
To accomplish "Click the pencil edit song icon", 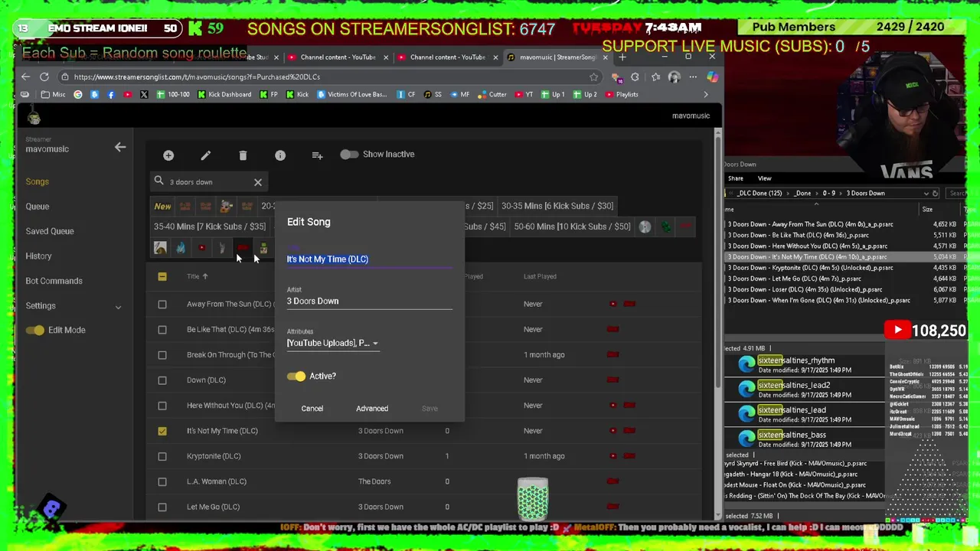I will point(205,155).
